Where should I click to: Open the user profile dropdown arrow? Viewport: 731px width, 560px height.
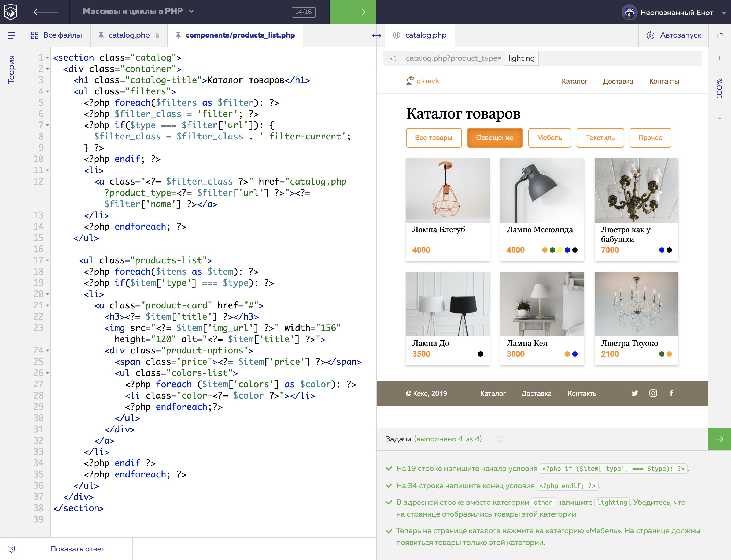click(x=724, y=13)
